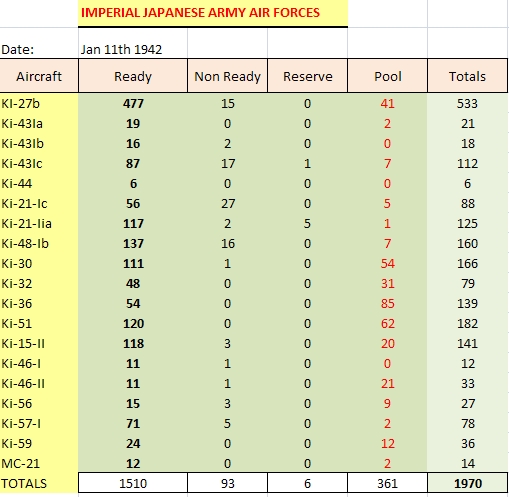
Task: Select the 'Ki-21-IIa' row label
Action: [x=39, y=224]
